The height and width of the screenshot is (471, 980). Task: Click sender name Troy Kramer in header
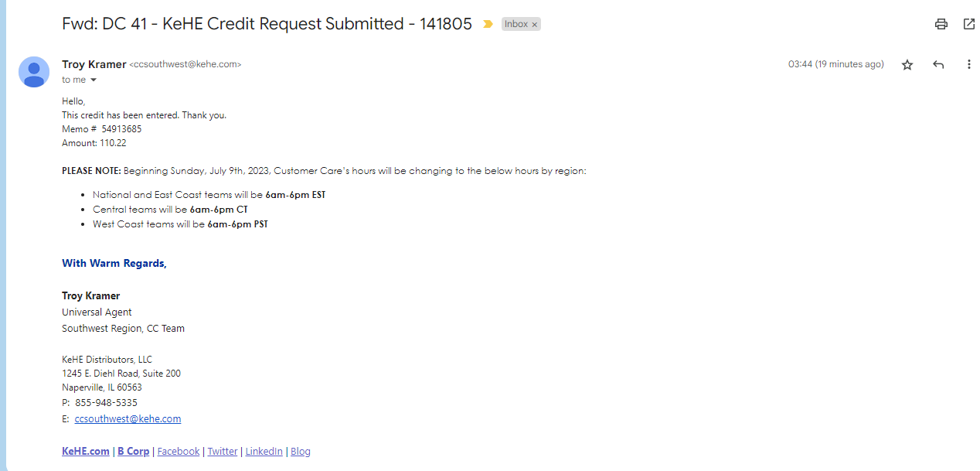(x=94, y=65)
